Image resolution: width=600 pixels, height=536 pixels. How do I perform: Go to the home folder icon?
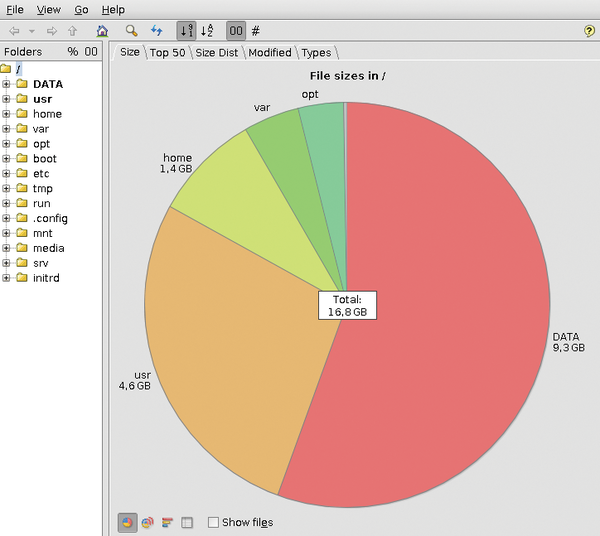[x=102, y=31]
